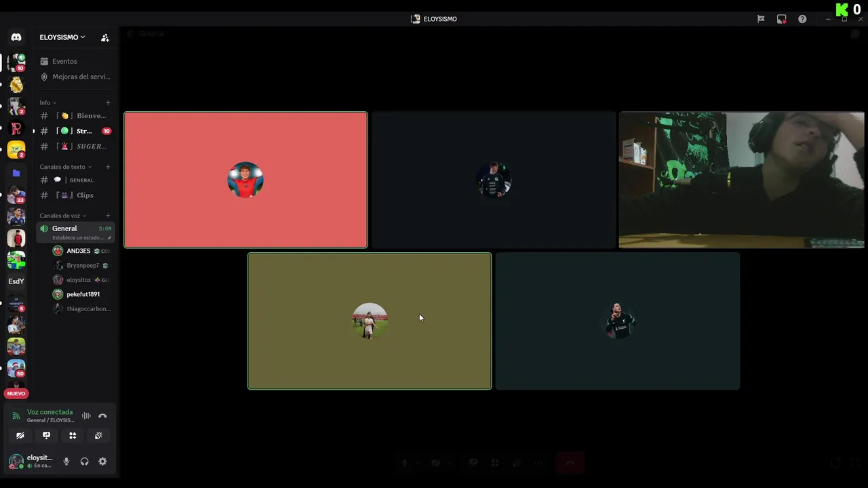Open the Str... channel with 10 unread
Image resolution: width=868 pixels, height=488 pixels.
(75, 131)
